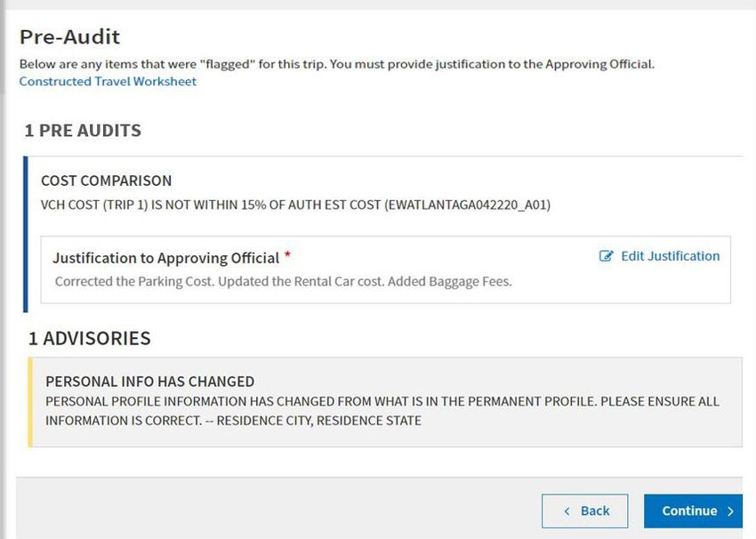Click the Pre-Audit page heading

(70, 37)
